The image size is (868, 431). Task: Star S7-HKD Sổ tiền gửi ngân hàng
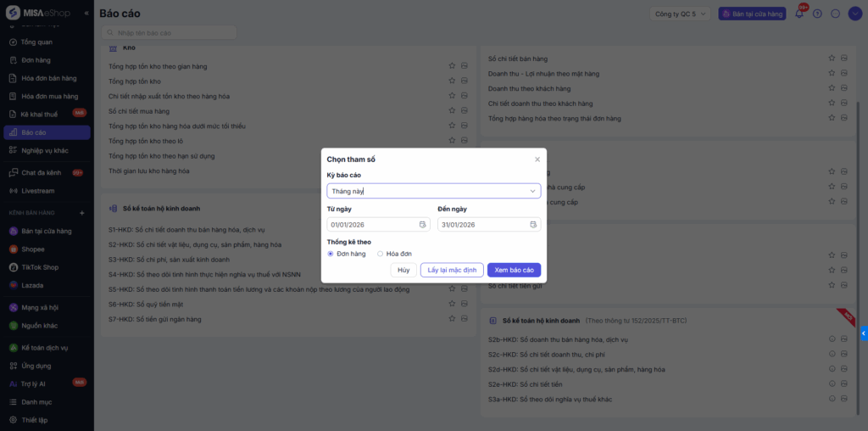(x=452, y=318)
